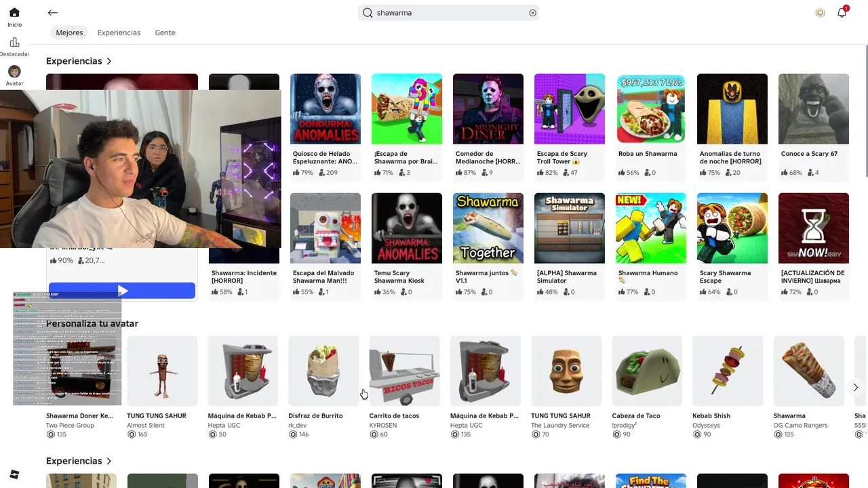Open the notifications bell
Image resolution: width=868 pixels, height=488 pixels.
point(842,13)
